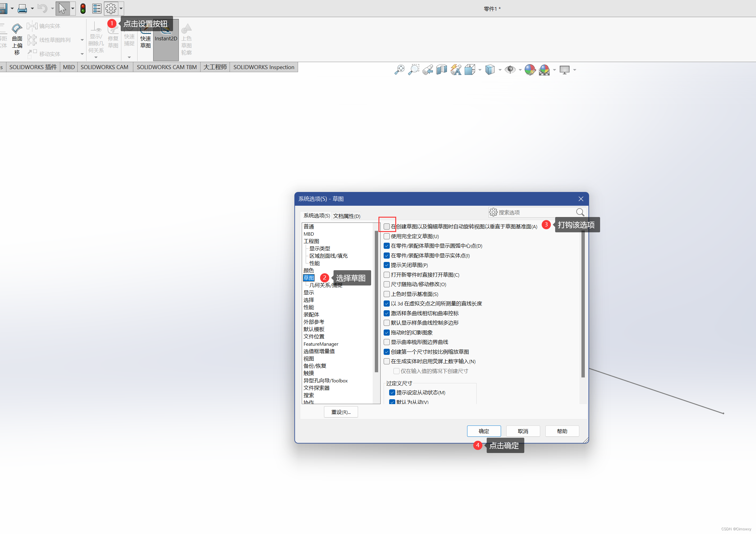Select the 系统选项(S) tab in dialog
The height and width of the screenshot is (534, 756).
pyautogui.click(x=316, y=215)
